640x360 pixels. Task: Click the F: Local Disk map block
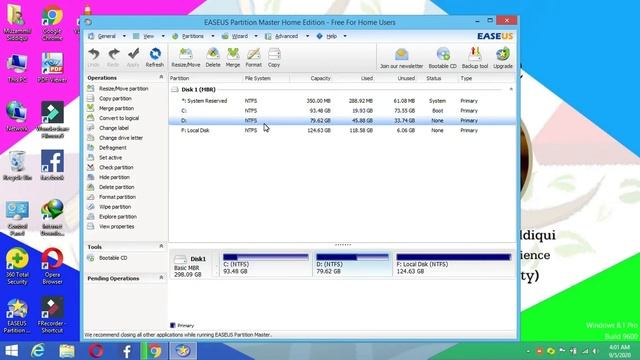(x=453, y=264)
